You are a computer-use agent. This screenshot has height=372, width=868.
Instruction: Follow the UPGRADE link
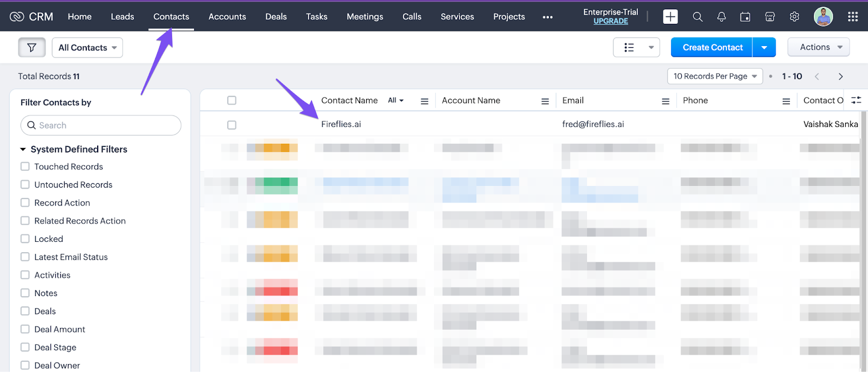(x=610, y=21)
